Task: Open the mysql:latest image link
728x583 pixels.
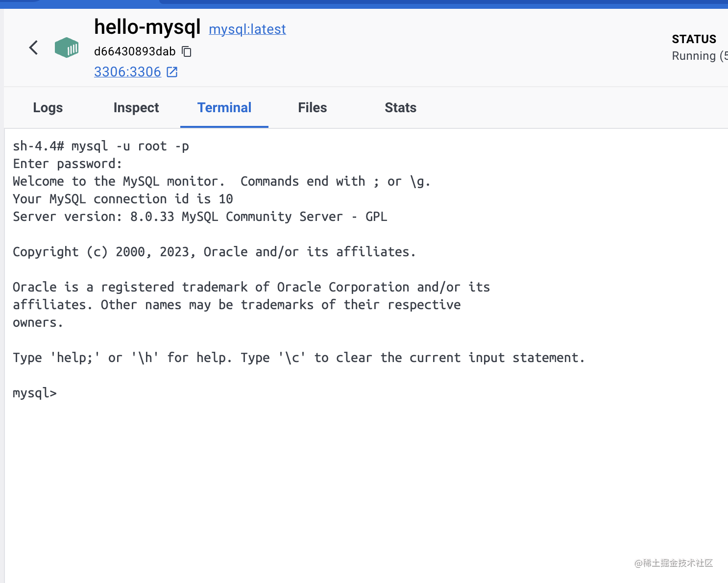Action: click(x=247, y=29)
